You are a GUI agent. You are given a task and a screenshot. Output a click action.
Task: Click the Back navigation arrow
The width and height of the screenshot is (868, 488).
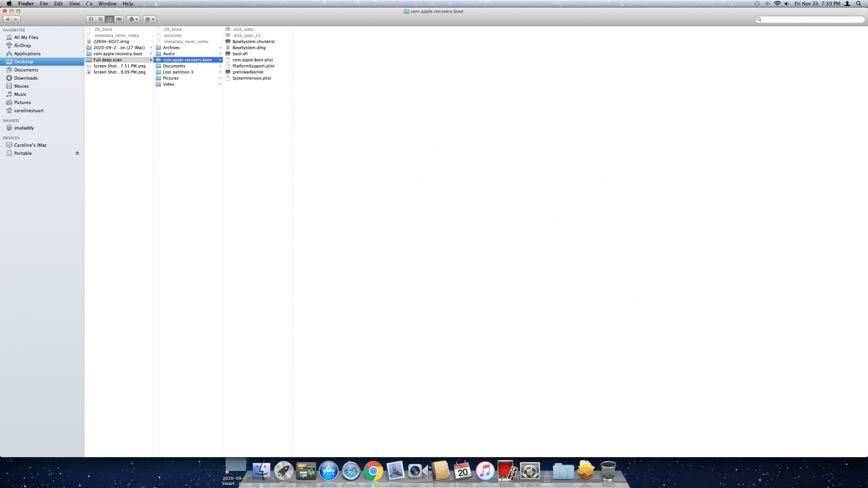pyautogui.click(x=7, y=19)
